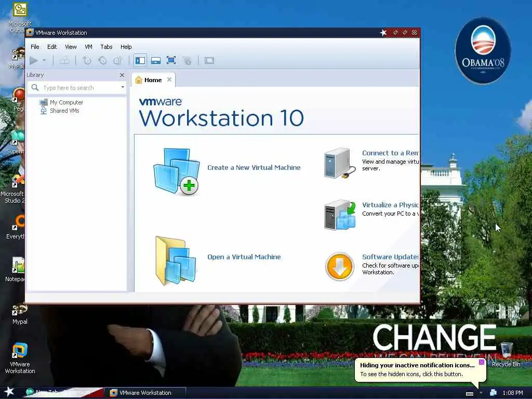
Task: Click the magnifier icon in Library search
Action: pyautogui.click(x=35, y=87)
